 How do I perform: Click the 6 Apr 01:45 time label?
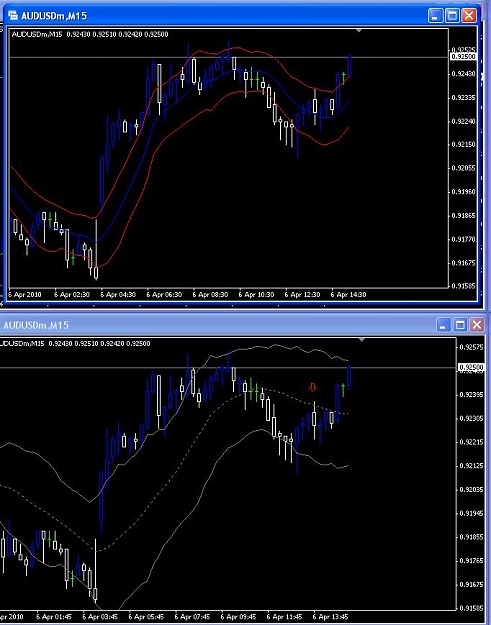pyautogui.click(x=54, y=617)
